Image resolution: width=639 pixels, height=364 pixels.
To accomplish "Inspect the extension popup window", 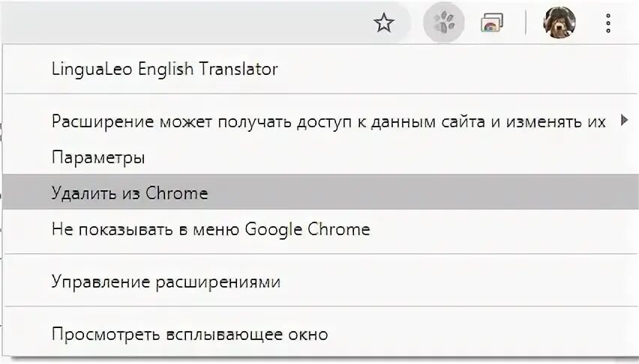I will point(190,334).
